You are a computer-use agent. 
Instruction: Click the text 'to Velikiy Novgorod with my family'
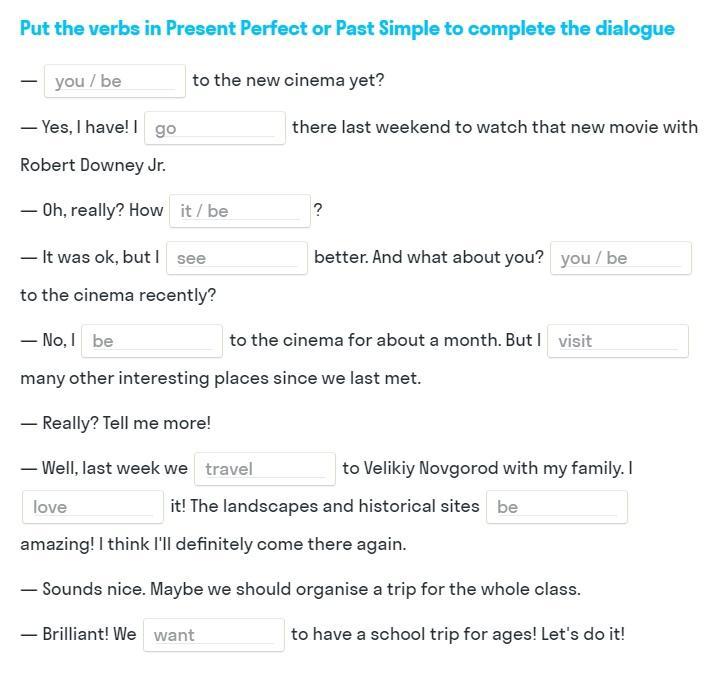click(x=483, y=468)
